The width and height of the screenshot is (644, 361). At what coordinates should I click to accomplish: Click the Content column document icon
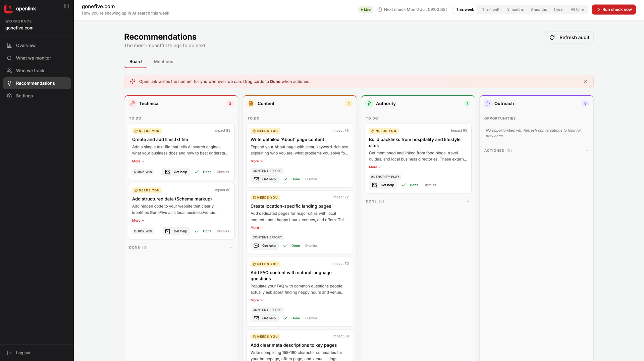click(x=251, y=103)
